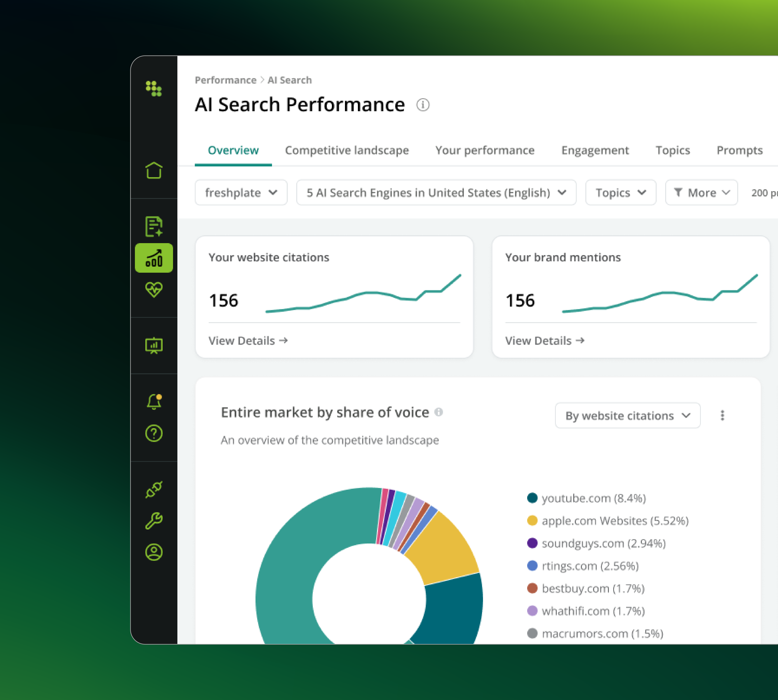Open the help question mark icon
This screenshot has height=700, width=778.
tap(154, 434)
